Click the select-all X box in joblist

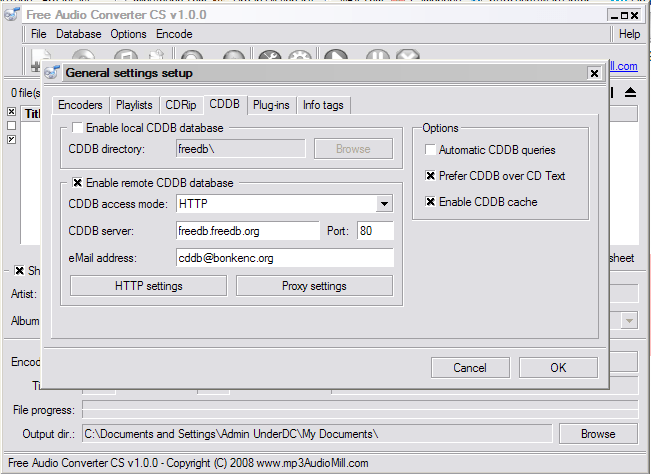click(12, 112)
